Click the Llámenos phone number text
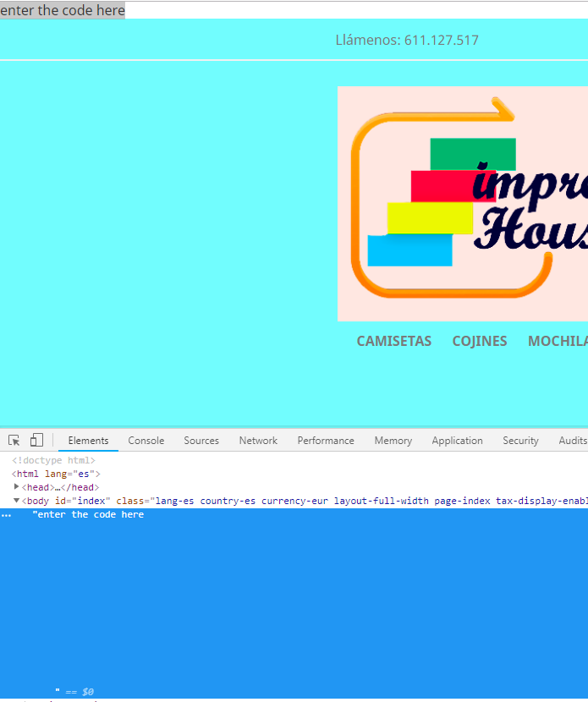This screenshot has width=588, height=702. pyautogui.click(x=407, y=41)
